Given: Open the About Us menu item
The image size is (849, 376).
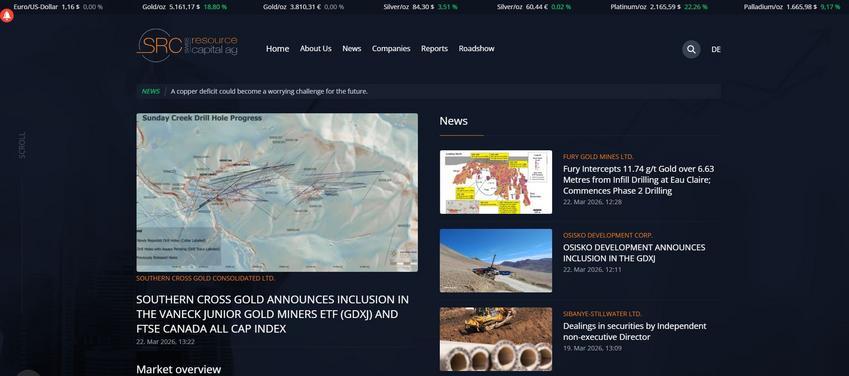Looking at the screenshot, I should coord(316,49).
